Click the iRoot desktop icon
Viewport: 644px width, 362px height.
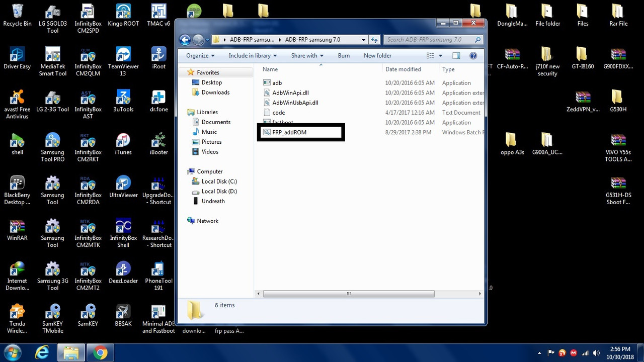click(x=158, y=58)
